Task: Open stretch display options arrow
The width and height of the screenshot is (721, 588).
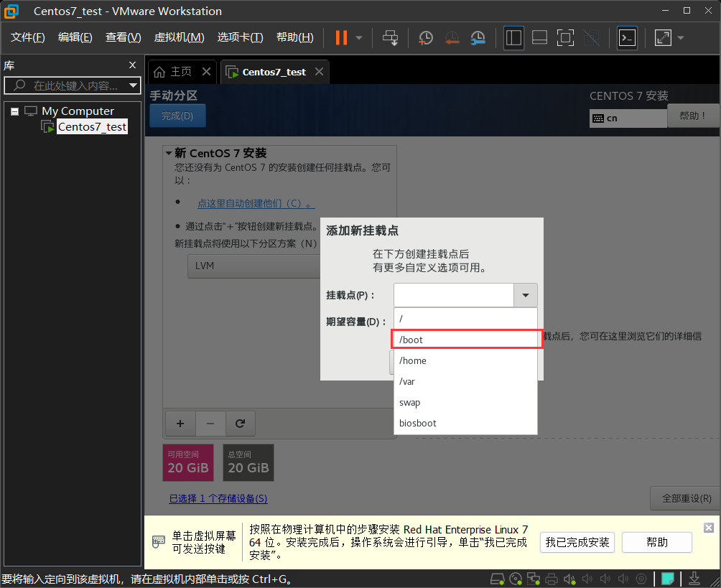Action: [681, 38]
